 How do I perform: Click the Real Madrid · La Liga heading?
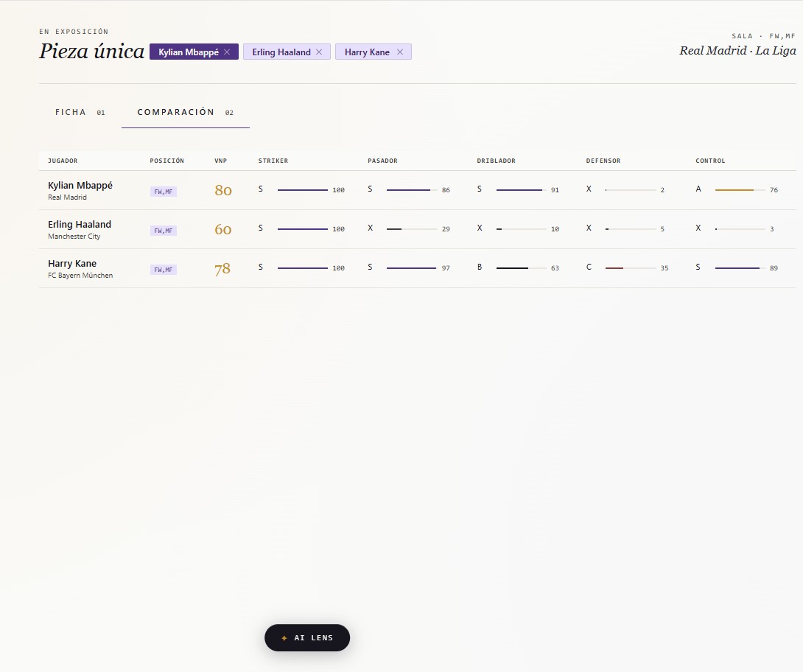(737, 51)
